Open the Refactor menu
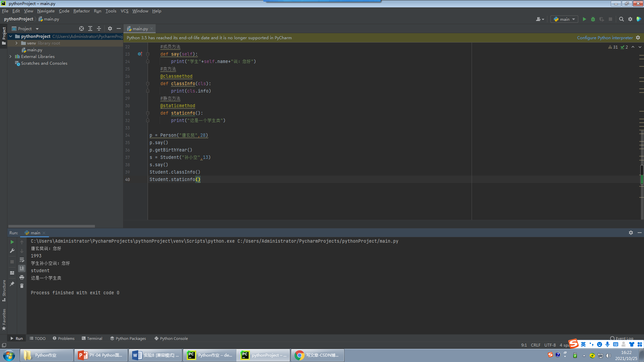 pyautogui.click(x=82, y=11)
